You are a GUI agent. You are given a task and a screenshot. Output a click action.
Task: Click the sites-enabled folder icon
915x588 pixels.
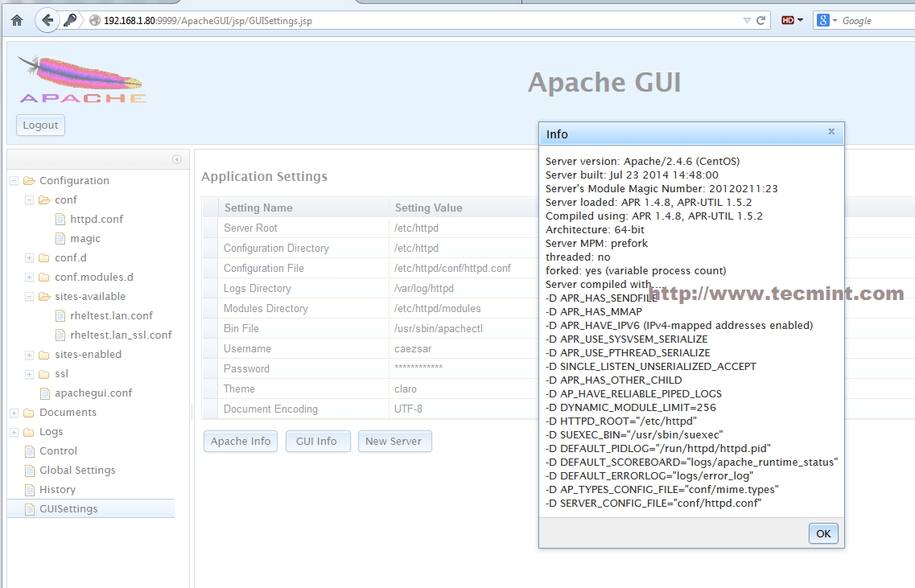pos(44,355)
